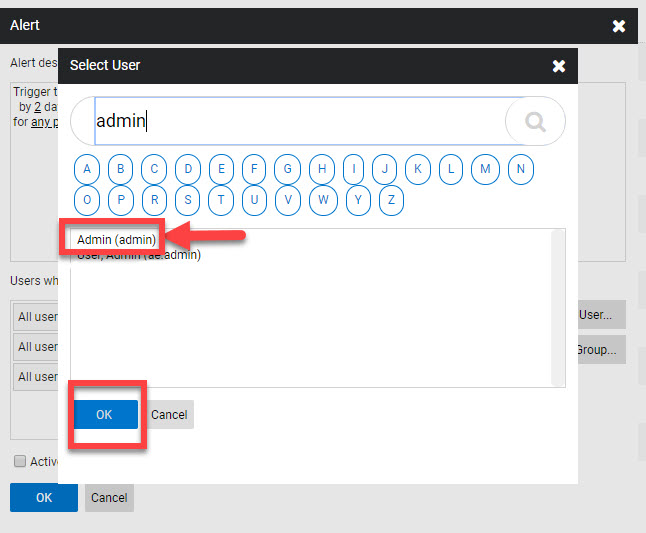Image resolution: width=646 pixels, height=533 pixels.
Task: Filter users by letter A
Action: click(87, 169)
